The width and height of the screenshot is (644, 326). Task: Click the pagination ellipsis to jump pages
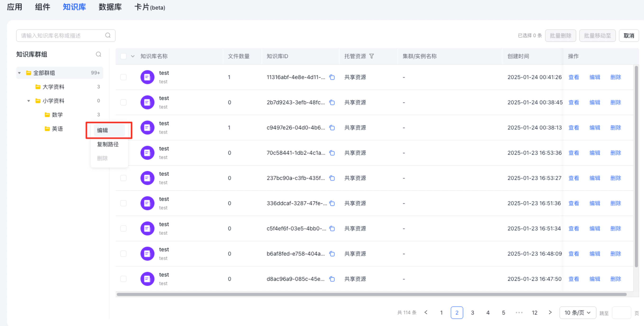tap(519, 313)
